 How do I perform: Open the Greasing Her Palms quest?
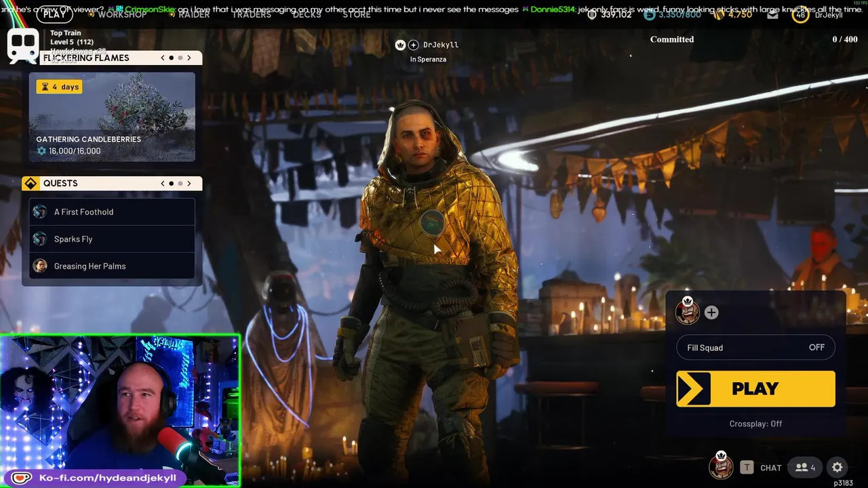112,266
